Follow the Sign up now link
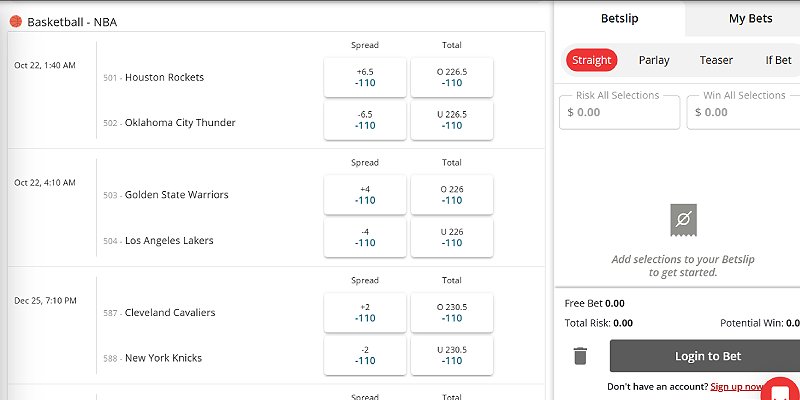The height and width of the screenshot is (400, 800). pyautogui.click(x=737, y=387)
